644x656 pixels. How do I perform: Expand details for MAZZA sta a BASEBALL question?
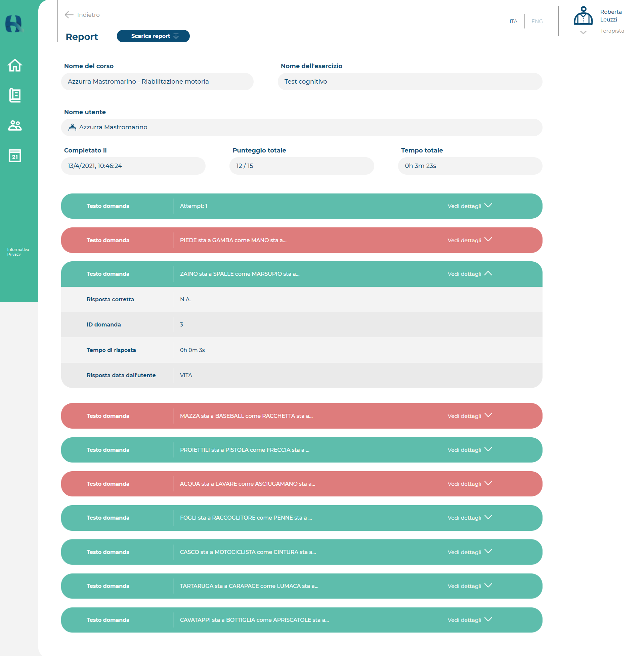pos(470,416)
